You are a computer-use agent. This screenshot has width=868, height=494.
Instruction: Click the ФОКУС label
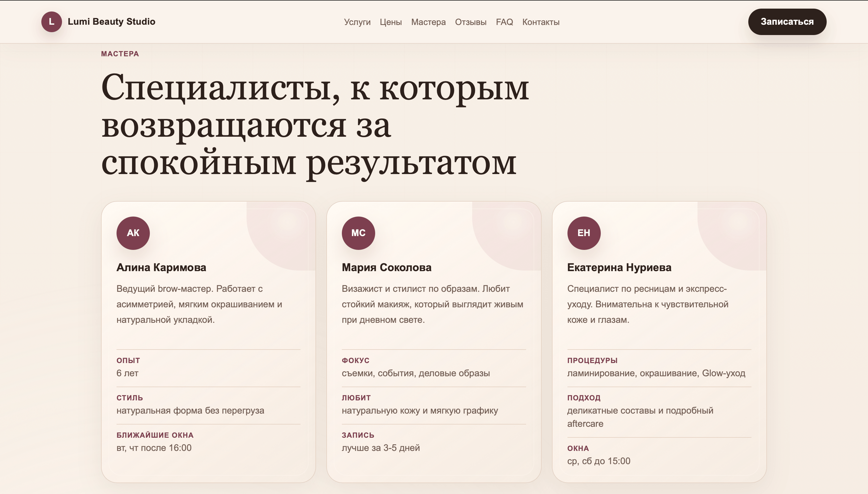[x=355, y=360]
